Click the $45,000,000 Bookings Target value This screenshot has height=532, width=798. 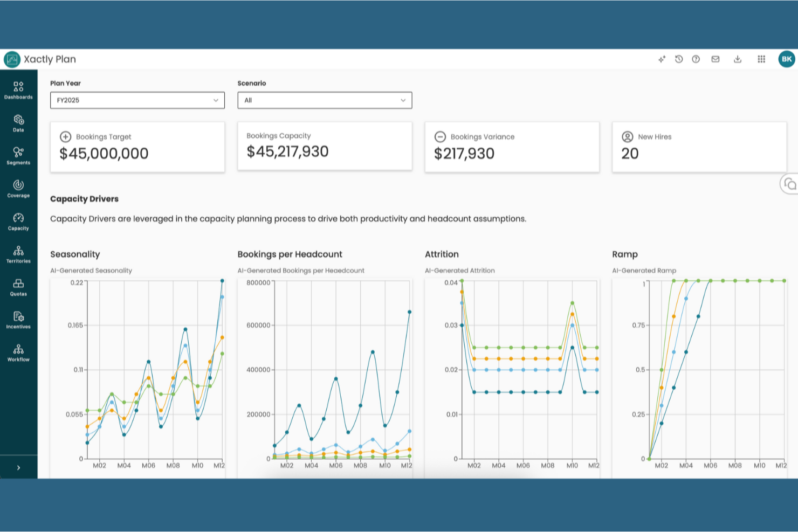tap(104, 154)
